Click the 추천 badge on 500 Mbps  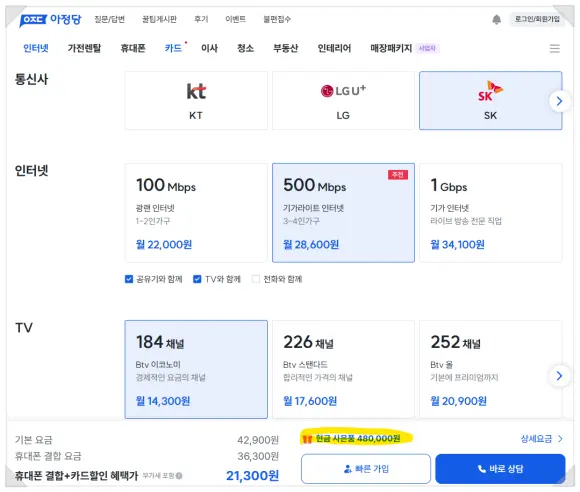[398, 175]
